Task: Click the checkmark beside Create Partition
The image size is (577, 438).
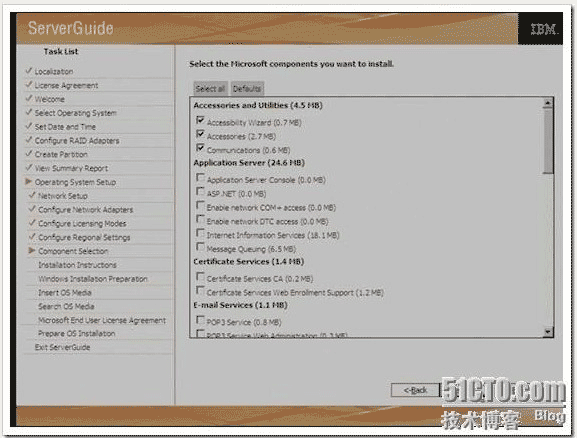Action: pyautogui.click(x=28, y=153)
